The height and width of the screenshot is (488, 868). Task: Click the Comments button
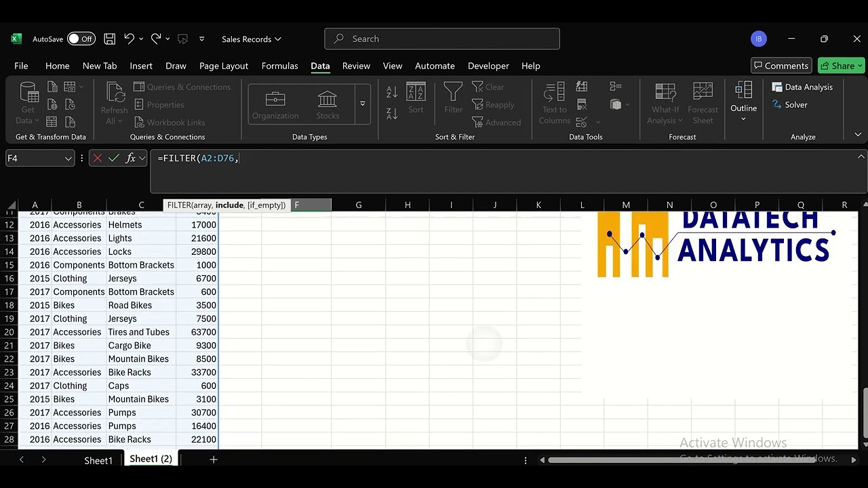click(x=781, y=66)
